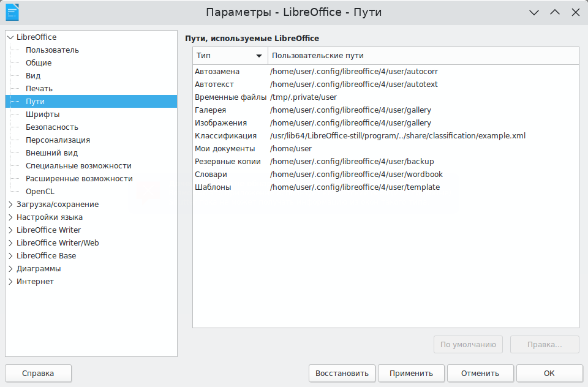Select the Временные файлы row
The image size is (588, 387).
[x=386, y=97]
